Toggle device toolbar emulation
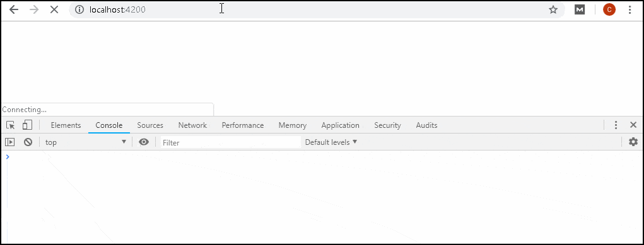 point(27,125)
